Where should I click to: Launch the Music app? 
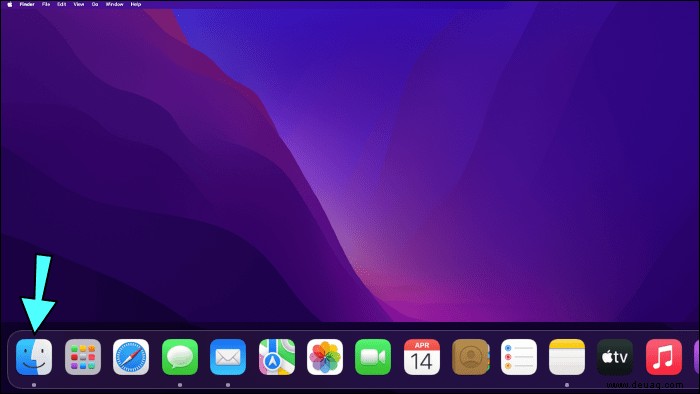[x=663, y=357]
